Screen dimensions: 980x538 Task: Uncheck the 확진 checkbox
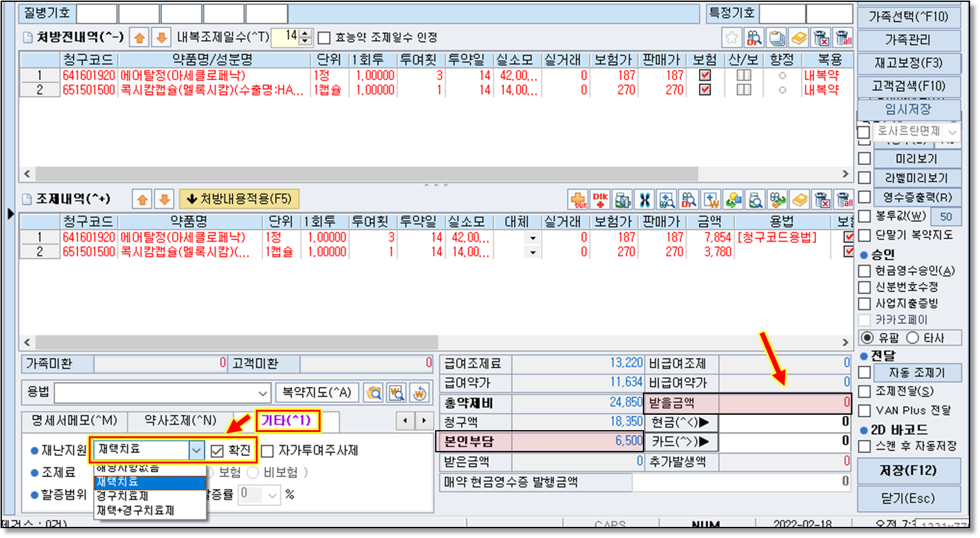[x=217, y=451]
